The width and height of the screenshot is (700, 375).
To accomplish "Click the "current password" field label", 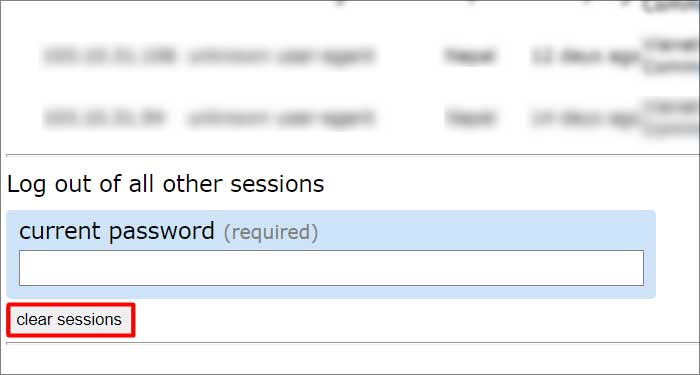I will [x=117, y=231].
